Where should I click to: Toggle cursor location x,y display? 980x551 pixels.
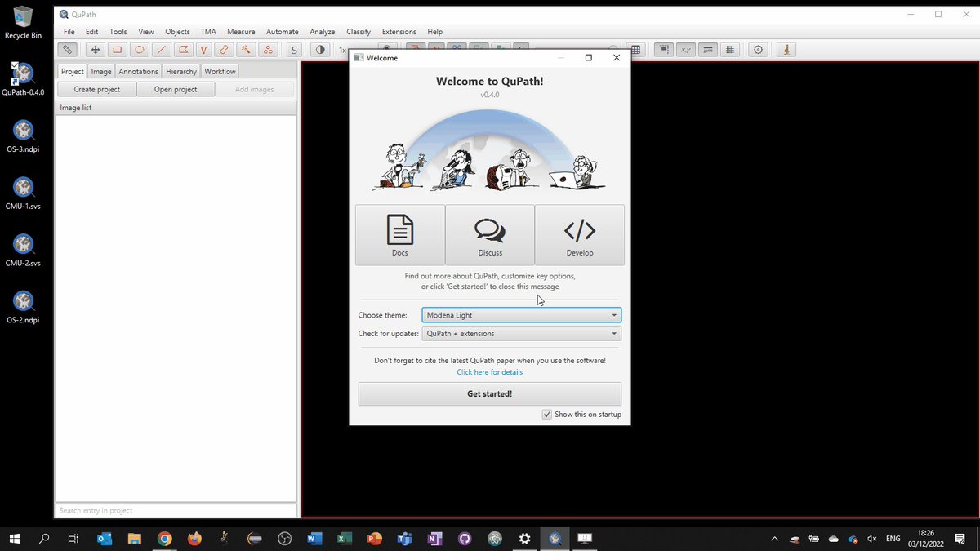tap(687, 50)
